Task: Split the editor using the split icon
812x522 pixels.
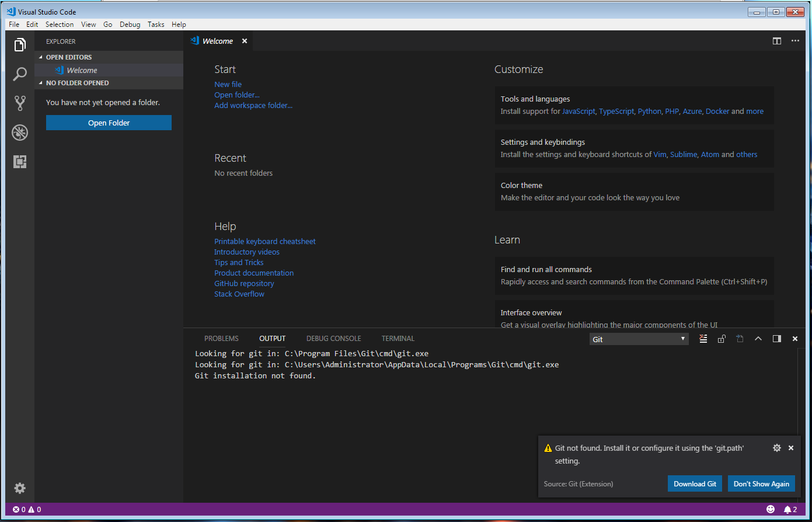Action: pyautogui.click(x=776, y=41)
